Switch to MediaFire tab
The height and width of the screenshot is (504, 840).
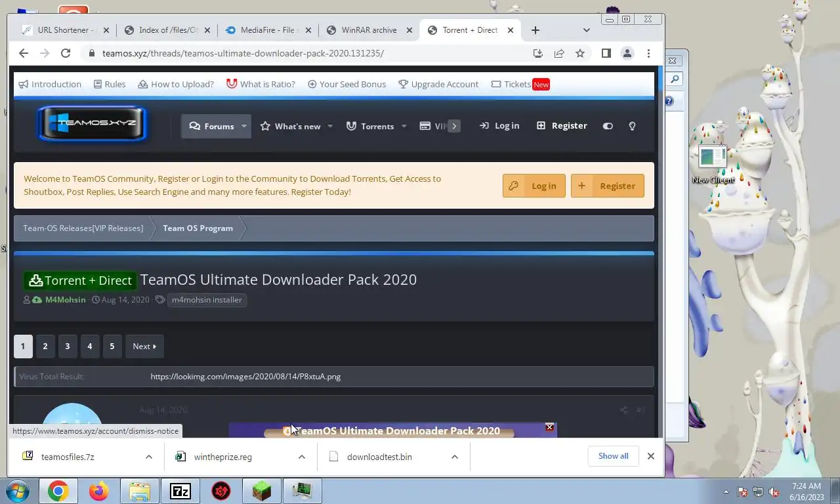click(x=268, y=30)
